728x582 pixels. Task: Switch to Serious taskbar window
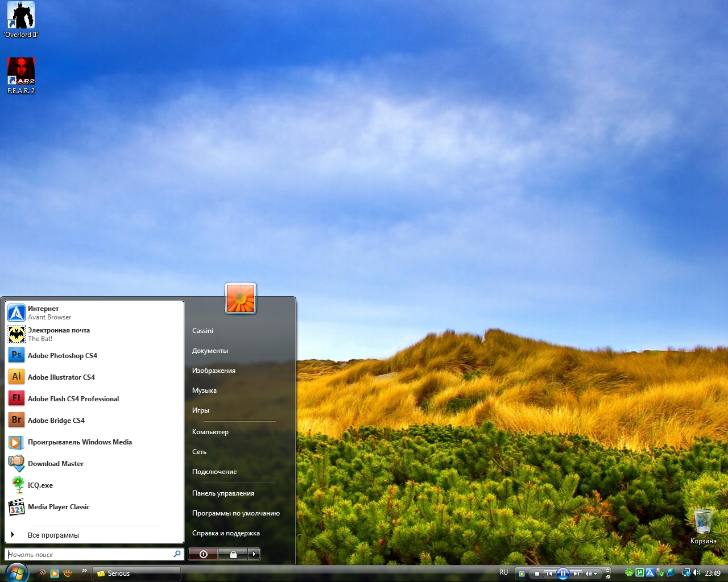pyautogui.click(x=136, y=573)
